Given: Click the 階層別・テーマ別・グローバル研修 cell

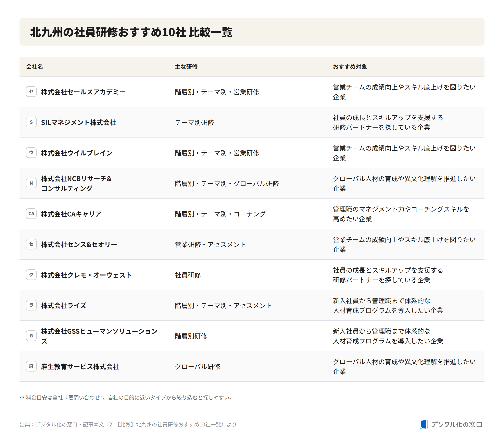Looking at the screenshot, I should 227,183.
